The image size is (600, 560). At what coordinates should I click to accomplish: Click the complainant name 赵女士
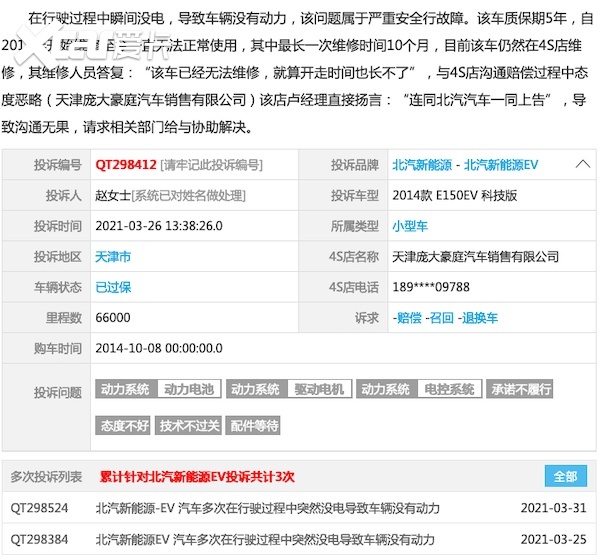[113, 196]
